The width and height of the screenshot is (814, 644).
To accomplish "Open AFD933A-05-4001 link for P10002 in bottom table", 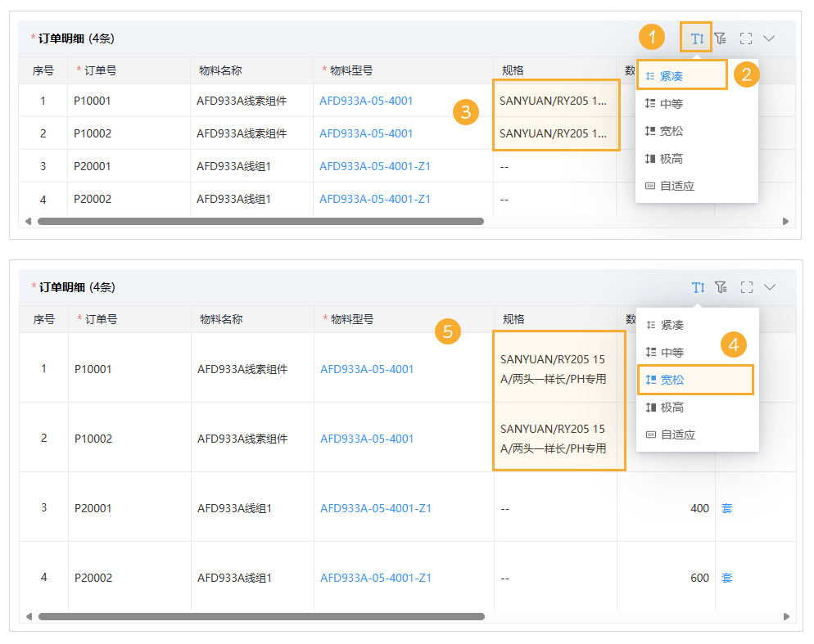I will click(366, 439).
